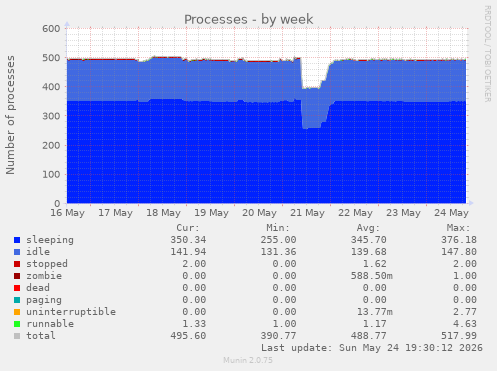The width and height of the screenshot is (497, 371).
Task: Click total average value 488.77
Action: click(x=369, y=336)
